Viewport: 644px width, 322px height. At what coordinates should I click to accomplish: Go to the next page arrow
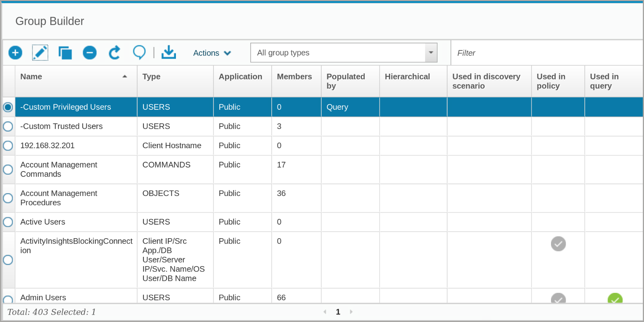pos(351,312)
